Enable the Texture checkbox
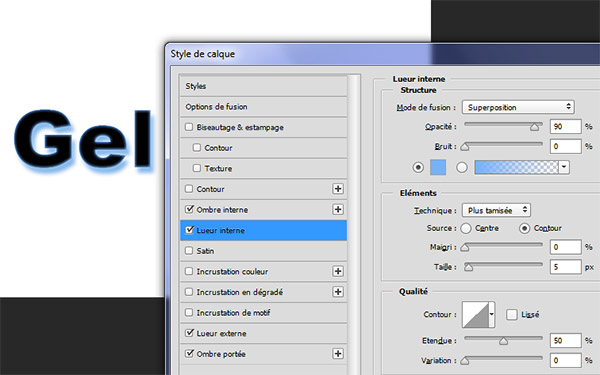The width and height of the screenshot is (600, 375). [x=197, y=168]
